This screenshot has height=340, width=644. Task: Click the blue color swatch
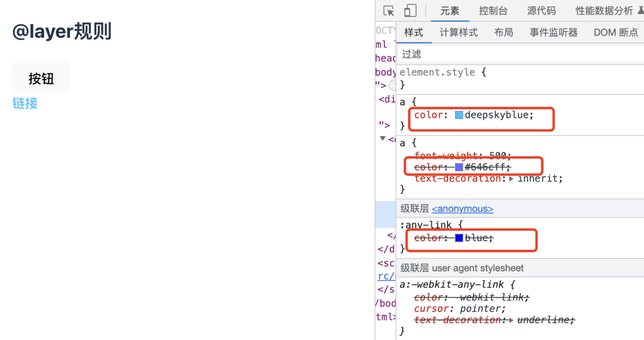(x=459, y=238)
